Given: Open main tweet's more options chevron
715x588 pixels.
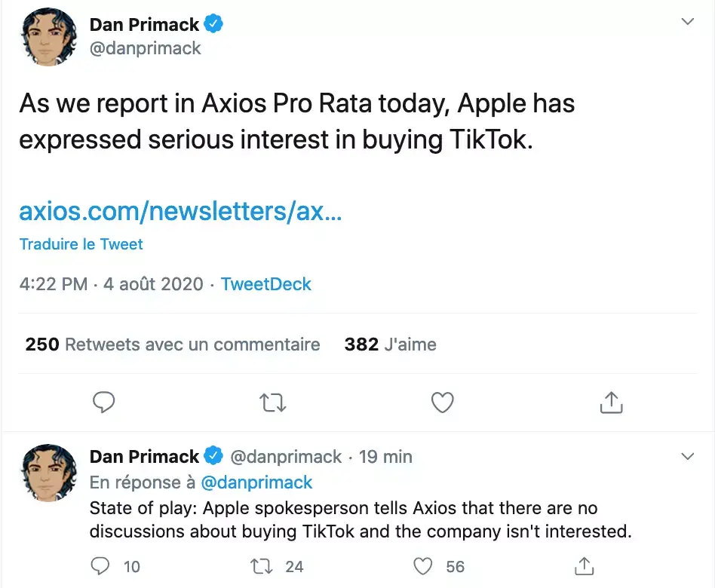Looking at the screenshot, I should (688, 22).
